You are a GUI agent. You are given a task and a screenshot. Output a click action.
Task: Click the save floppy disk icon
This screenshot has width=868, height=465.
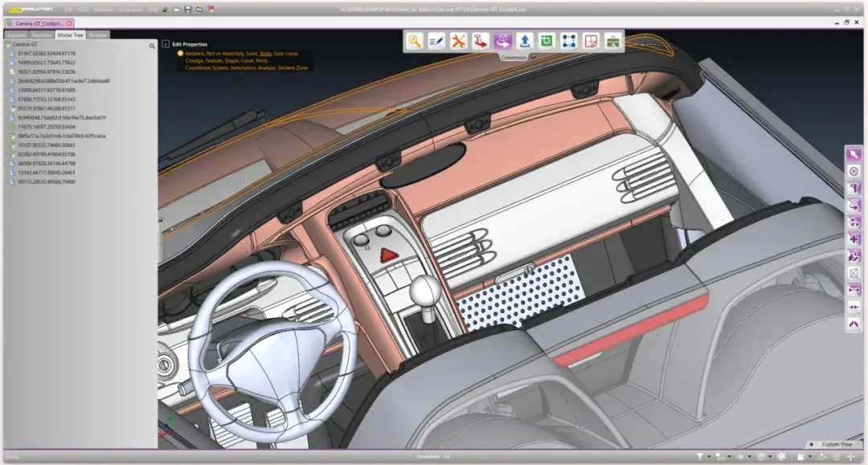187,10
